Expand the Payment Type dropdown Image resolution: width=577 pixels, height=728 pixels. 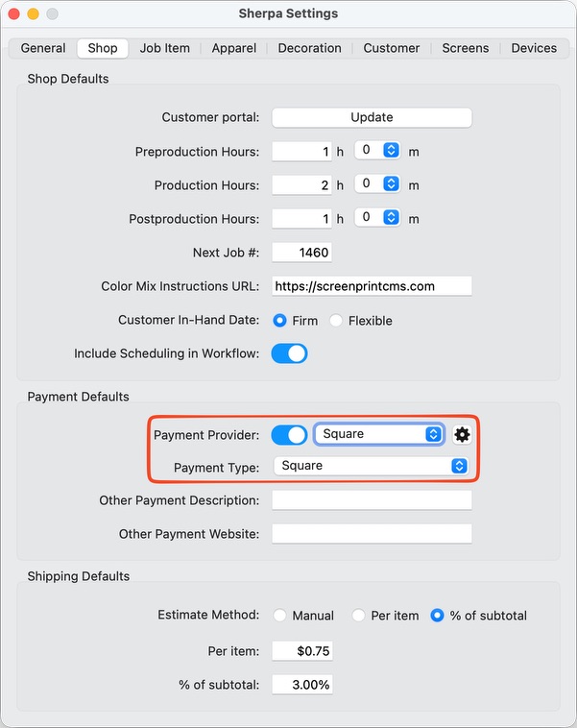pyautogui.click(x=372, y=466)
